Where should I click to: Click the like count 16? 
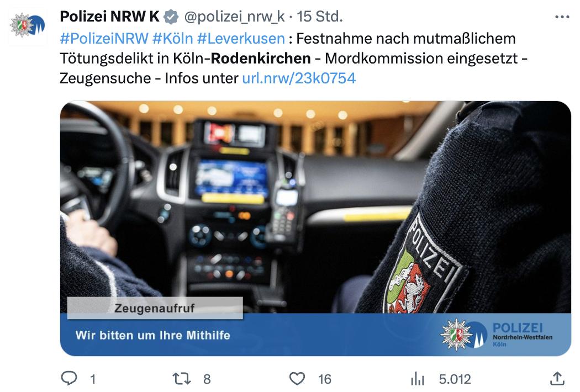(325, 379)
